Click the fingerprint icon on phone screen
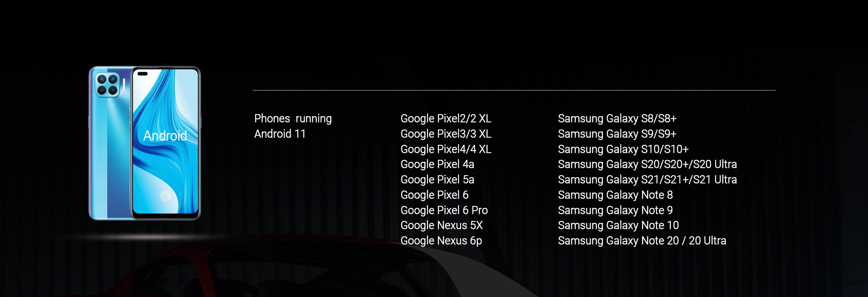The height and width of the screenshot is (297, 868). (x=165, y=196)
